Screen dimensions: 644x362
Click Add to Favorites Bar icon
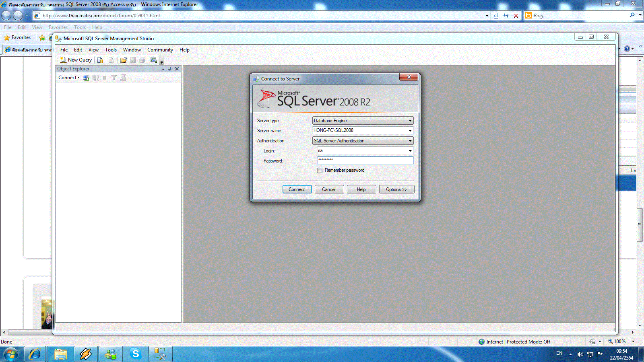coord(42,37)
